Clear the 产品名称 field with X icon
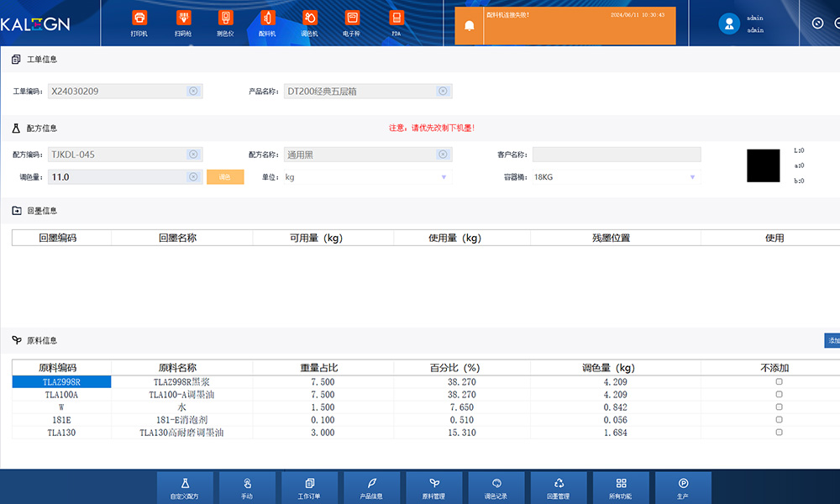 click(x=443, y=91)
